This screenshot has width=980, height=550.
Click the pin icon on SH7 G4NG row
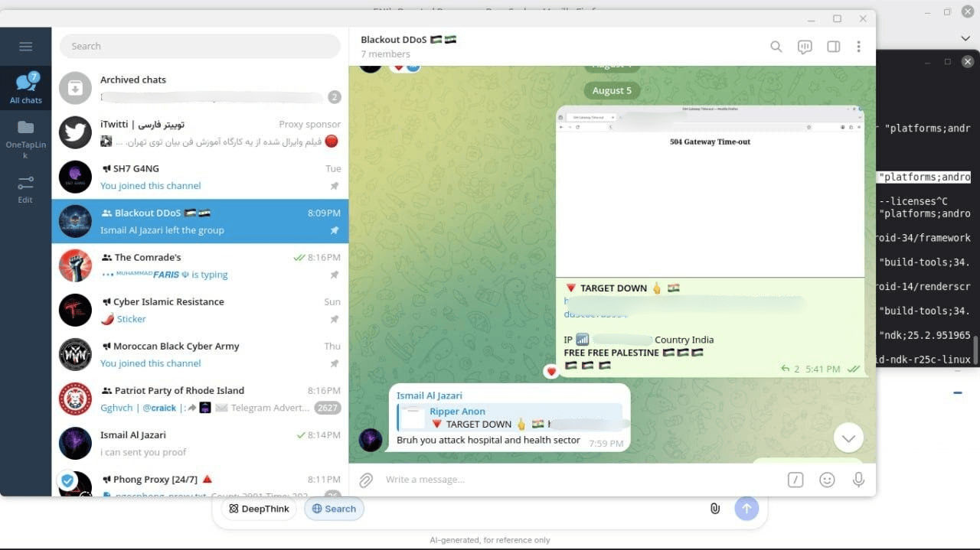pos(334,186)
